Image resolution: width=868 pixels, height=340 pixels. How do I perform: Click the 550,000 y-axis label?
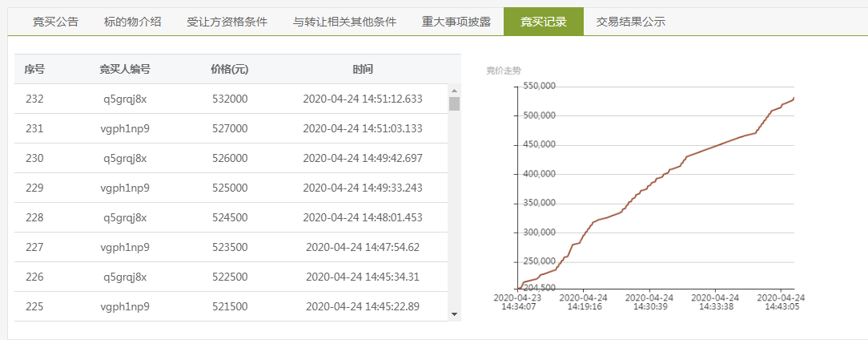click(540, 87)
